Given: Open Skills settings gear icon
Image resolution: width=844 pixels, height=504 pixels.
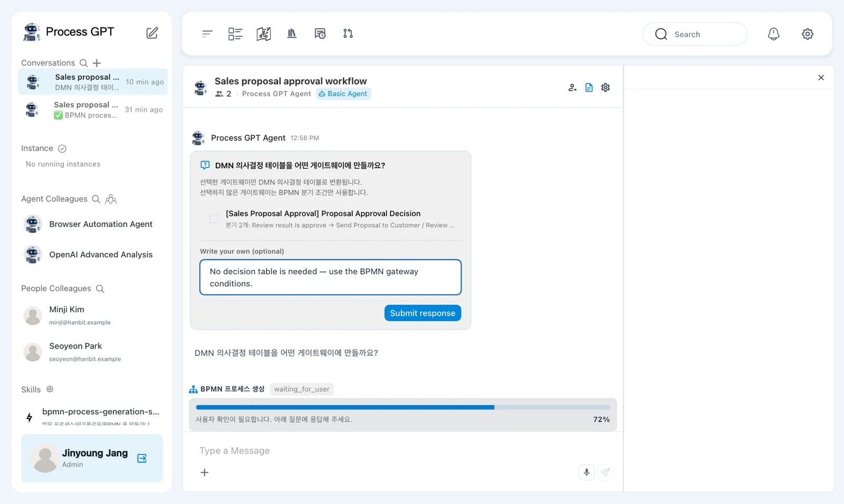Looking at the screenshot, I should (x=50, y=389).
